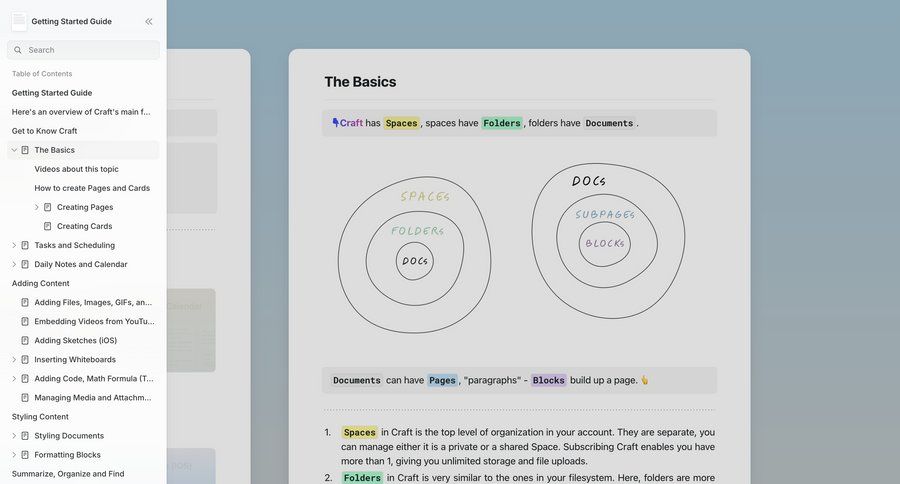Click the Spaces Folders Docs circles diagram
The image size is (900, 484).
414,255
